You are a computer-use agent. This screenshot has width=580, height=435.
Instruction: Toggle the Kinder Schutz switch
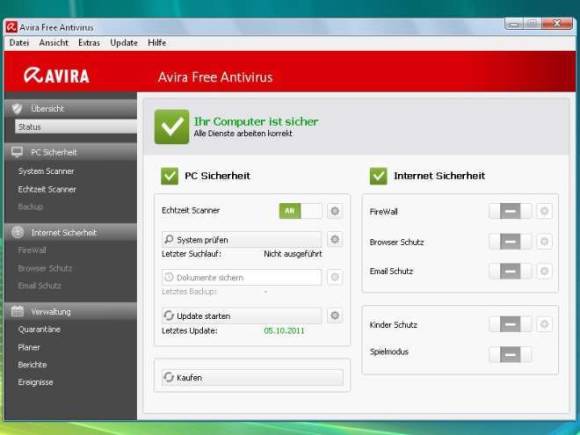coord(510,324)
